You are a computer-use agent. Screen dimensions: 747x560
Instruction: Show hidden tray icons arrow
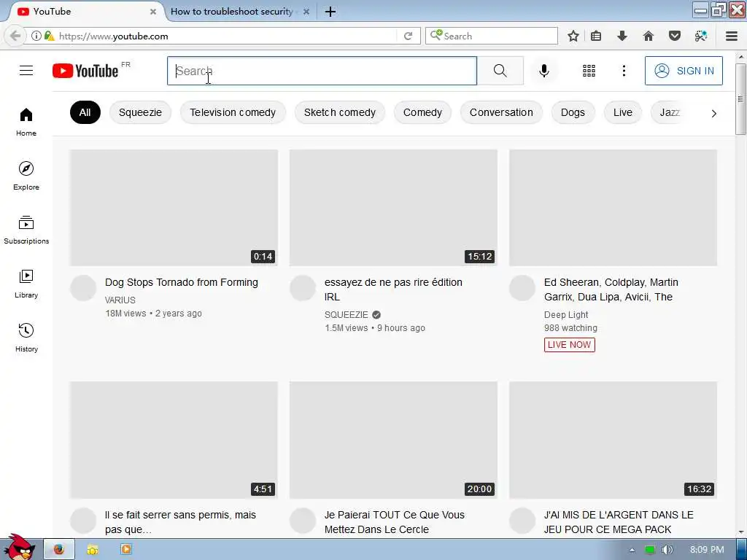pyautogui.click(x=632, y=550)
